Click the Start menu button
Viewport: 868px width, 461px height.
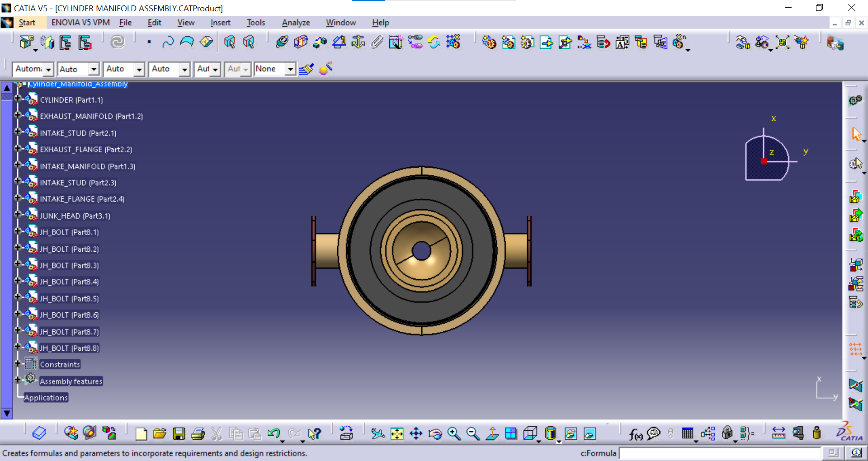click(x=27, y=23)
